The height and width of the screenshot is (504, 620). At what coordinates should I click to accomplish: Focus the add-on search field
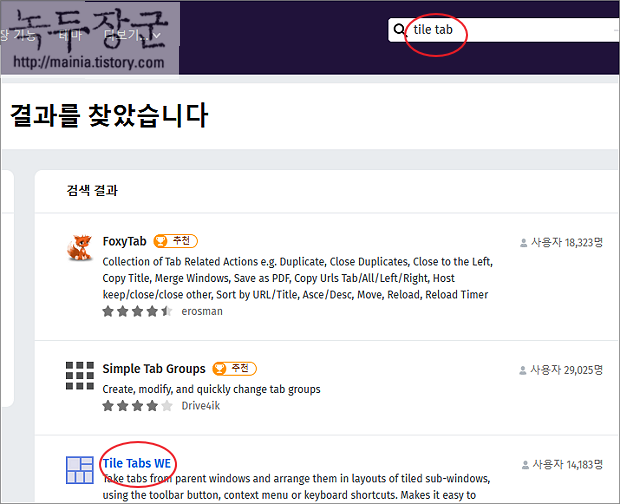coord(504,30)
